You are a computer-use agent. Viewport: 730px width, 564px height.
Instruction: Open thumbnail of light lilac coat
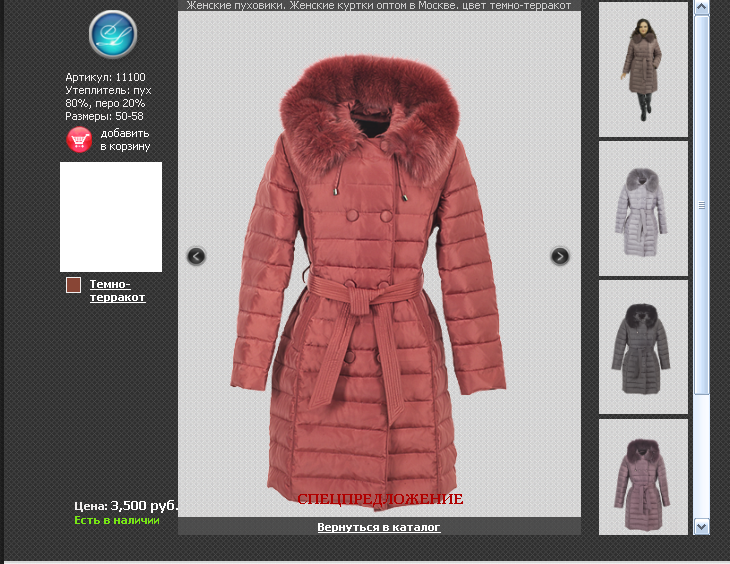point(643,208)
